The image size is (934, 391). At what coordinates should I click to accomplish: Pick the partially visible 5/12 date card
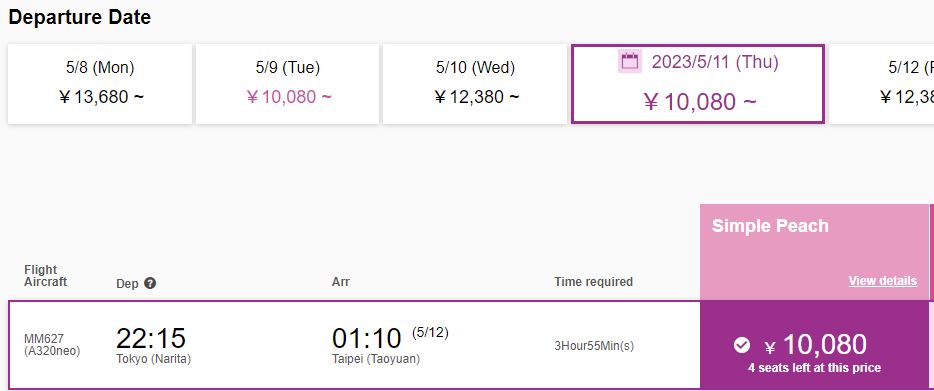pyautogui.click(x=882, y=83)
